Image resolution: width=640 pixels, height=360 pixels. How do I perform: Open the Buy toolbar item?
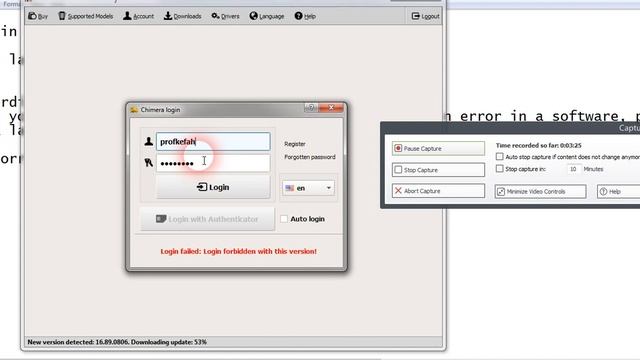point(38,16)
